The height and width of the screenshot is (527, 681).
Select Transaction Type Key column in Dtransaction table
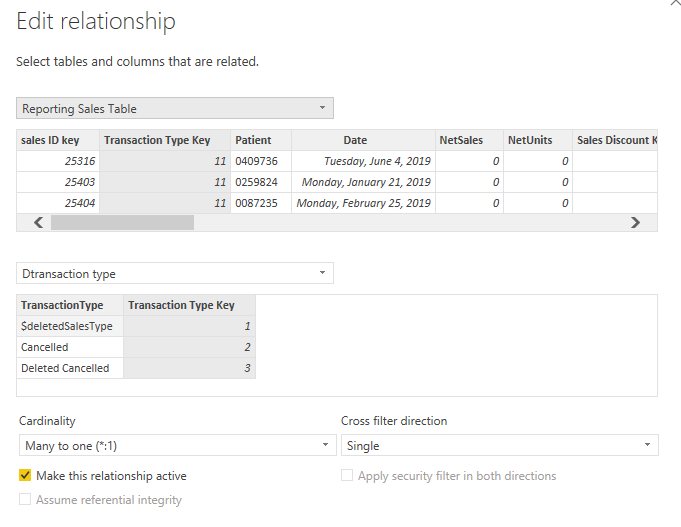(x=189, y=305)
